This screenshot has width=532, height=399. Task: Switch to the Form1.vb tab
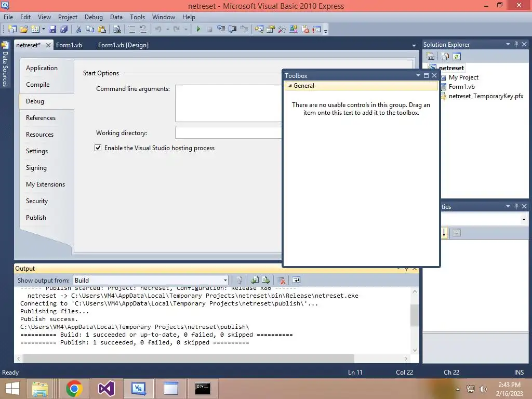69,45
